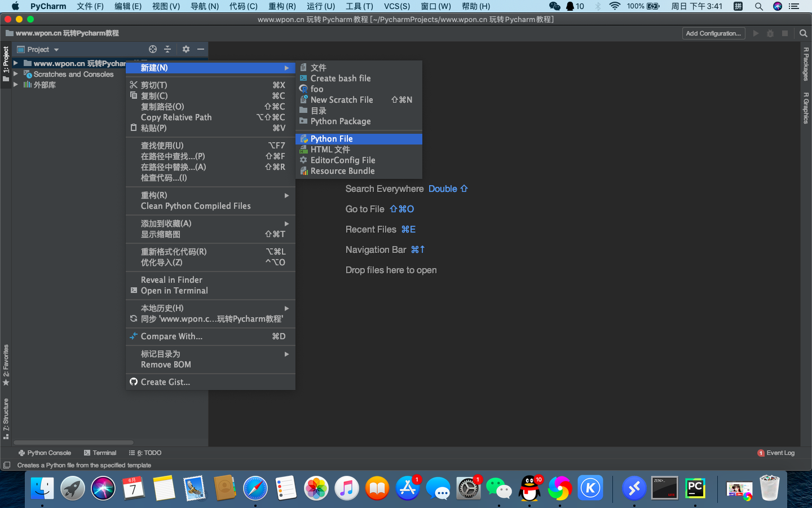This screenshot has width=812, height=508.
Task: Select 文件 (file) in the New submenu
Action: click(359, 68)
